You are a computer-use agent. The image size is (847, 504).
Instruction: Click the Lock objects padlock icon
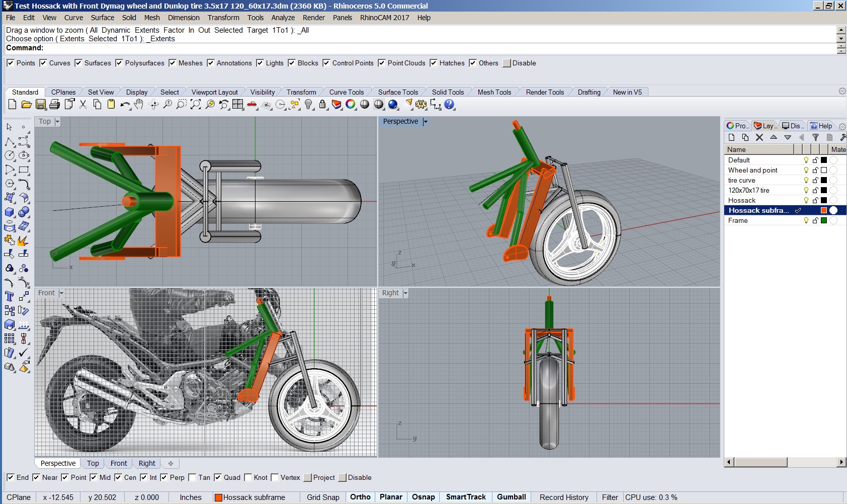point(322,104)
